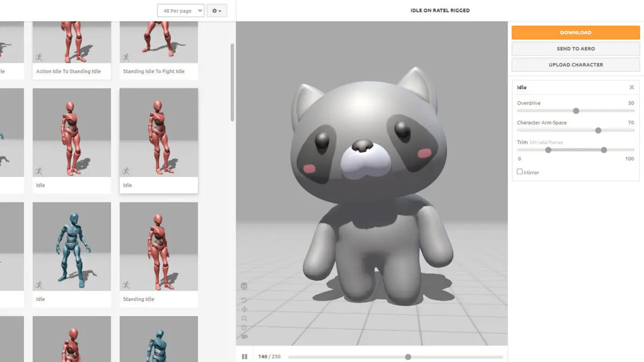The height and width of the screenshot is (362, 644).
Task: Click the animation list vertical scrollbar
Action: [x=232, y=82]
